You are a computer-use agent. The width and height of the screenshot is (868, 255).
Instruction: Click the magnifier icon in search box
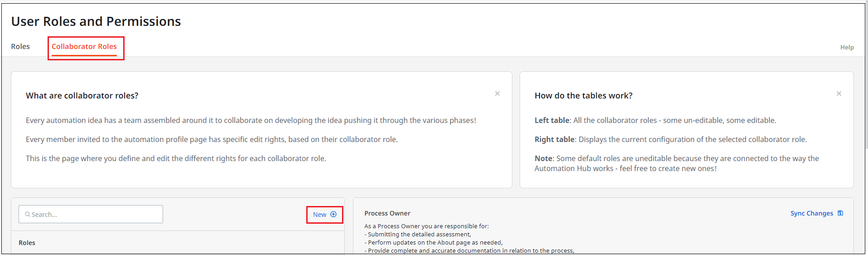28,214
